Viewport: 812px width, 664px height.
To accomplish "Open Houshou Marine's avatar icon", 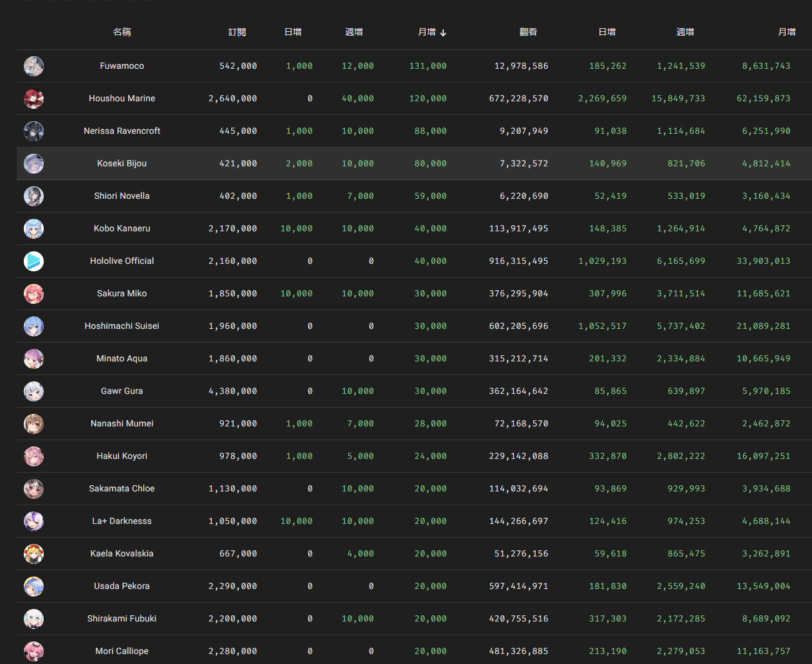I will coord(34,99).
